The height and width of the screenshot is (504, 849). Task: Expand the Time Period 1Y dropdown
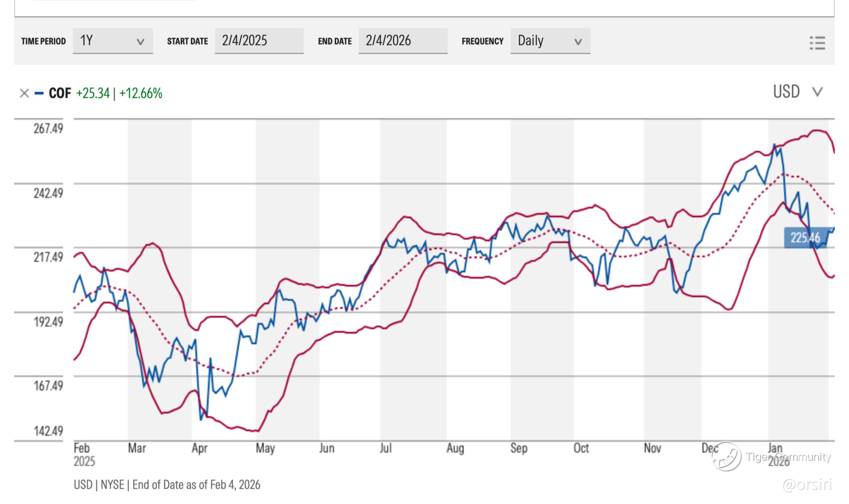point(112,41)
